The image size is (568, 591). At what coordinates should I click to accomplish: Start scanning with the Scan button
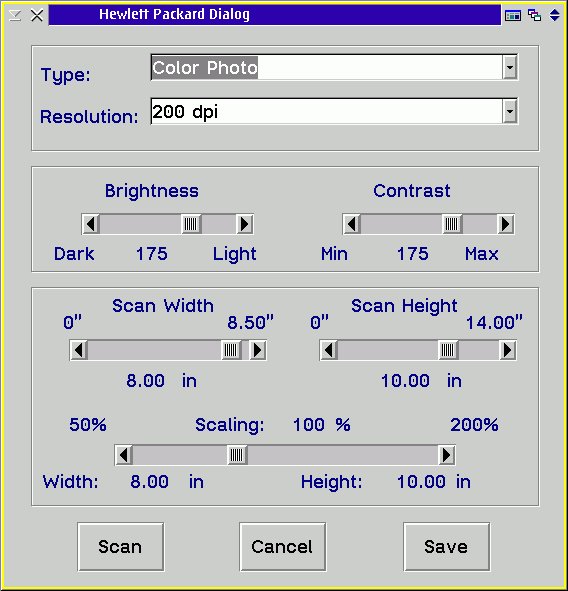[x=121, y=547]
